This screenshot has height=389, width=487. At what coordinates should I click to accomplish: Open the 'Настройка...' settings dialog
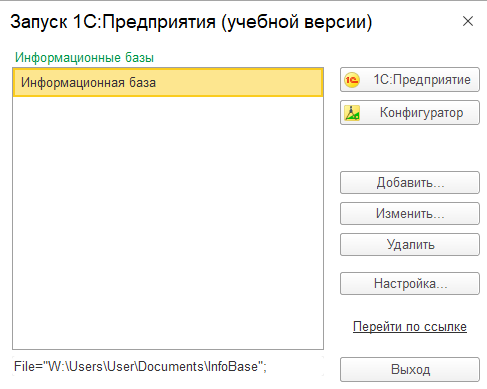pyautogui.click(x=410, y=284)
